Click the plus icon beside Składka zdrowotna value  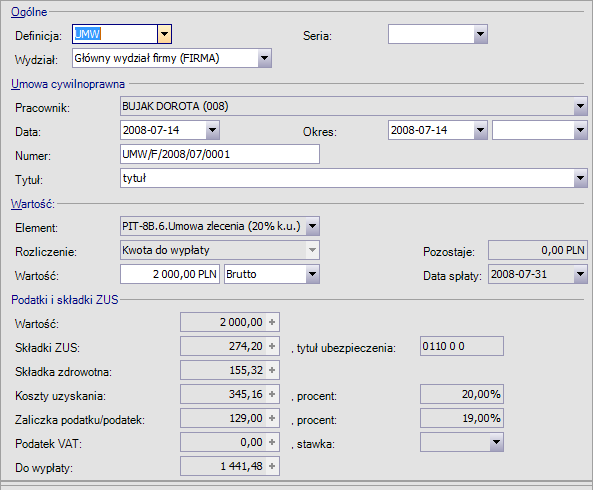(x=272, y=370)
